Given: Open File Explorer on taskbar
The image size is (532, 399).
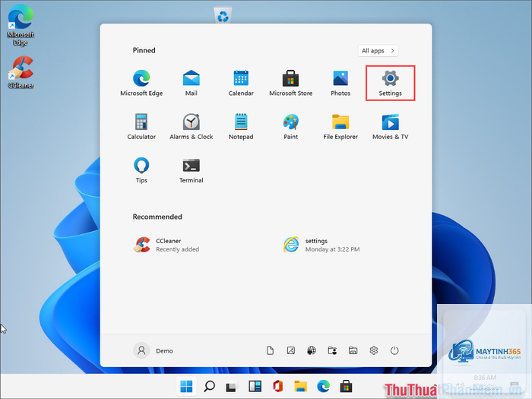Looking at the screenshot, I should tap(301, 386).
